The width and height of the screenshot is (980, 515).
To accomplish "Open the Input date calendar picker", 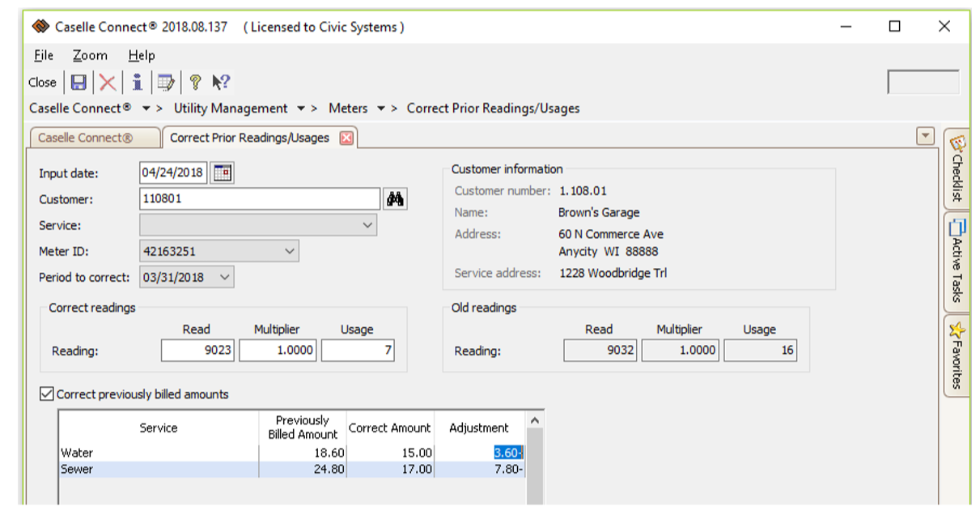I will tap(223, 173).
